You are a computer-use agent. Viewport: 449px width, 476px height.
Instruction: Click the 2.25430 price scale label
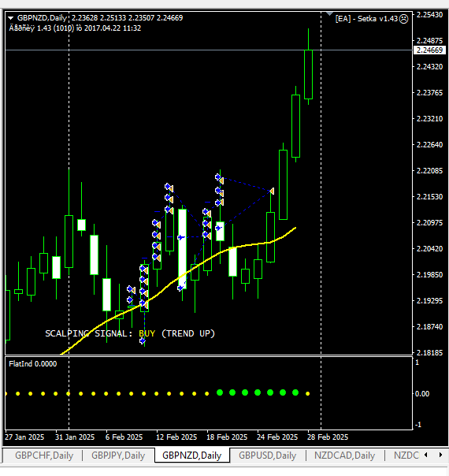point(429,14)
